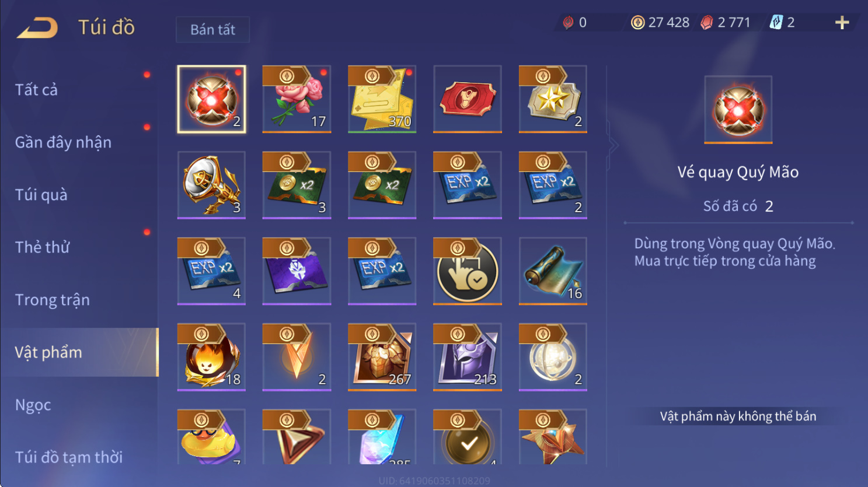Image resolution: width=868 pixels, height=487 pixels.
Task: Select the golden horn trumpet item
Action: pyautogui.click(x=211, y=185)
